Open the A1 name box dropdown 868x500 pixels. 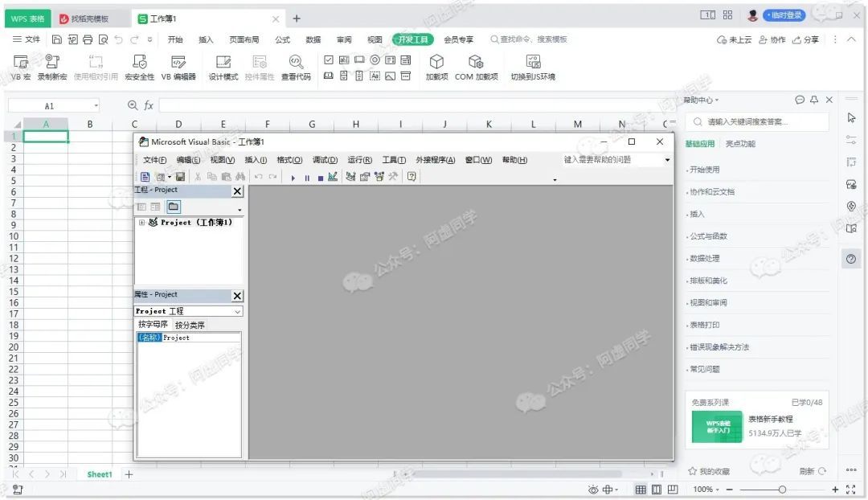click(96, 106)
